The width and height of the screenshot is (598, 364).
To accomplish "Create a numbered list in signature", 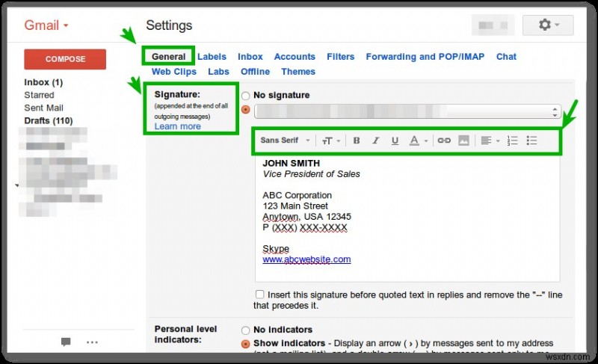I will 512,141.
